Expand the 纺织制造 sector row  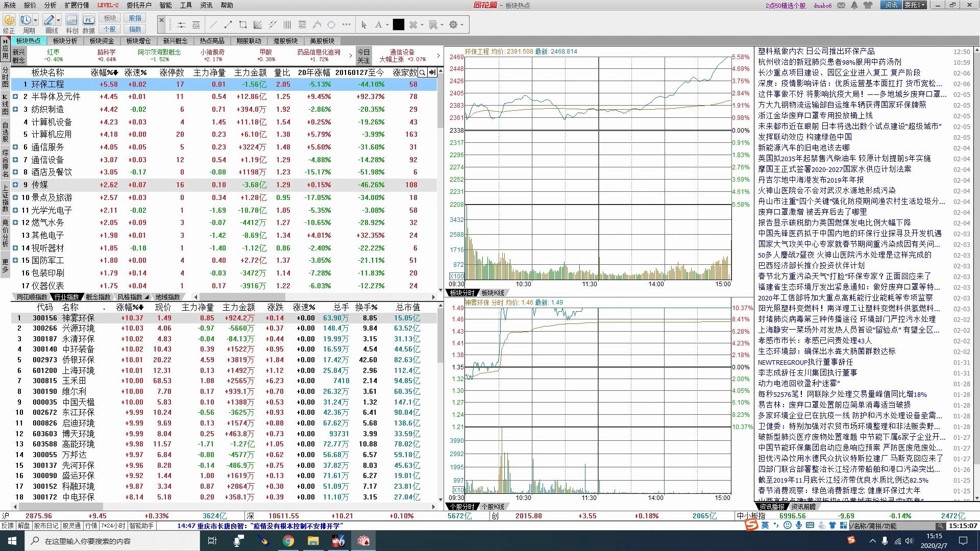[x=15, y=109]
